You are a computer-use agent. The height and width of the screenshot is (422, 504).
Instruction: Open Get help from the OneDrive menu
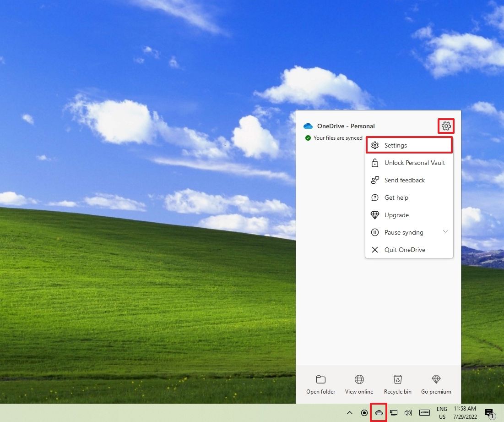tap(396, 197)
